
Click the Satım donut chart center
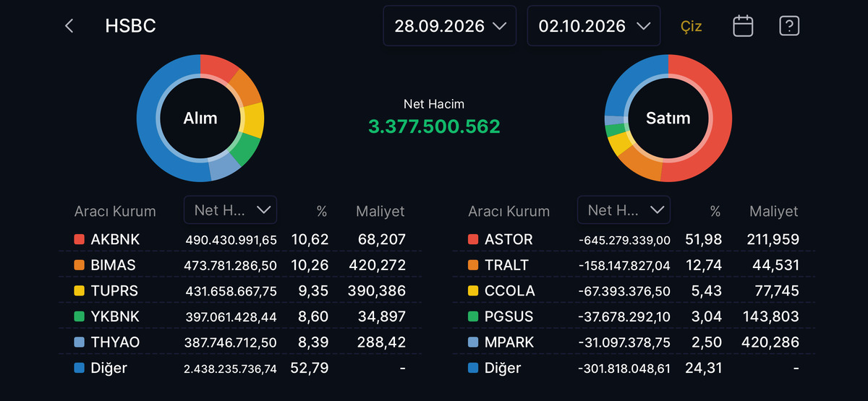[668, 118]
